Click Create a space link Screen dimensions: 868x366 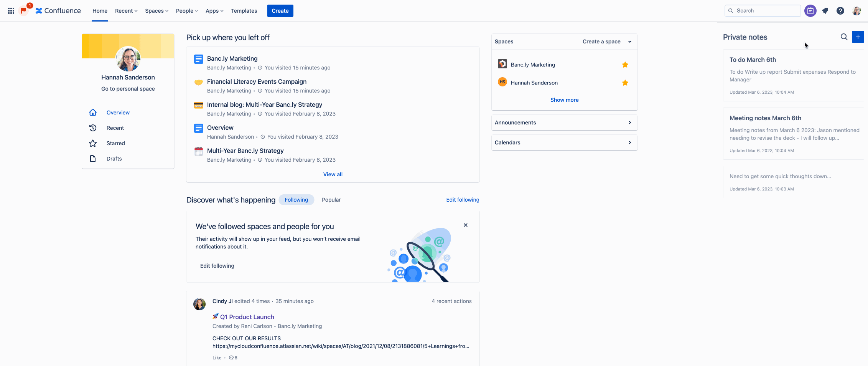[601, 41]
